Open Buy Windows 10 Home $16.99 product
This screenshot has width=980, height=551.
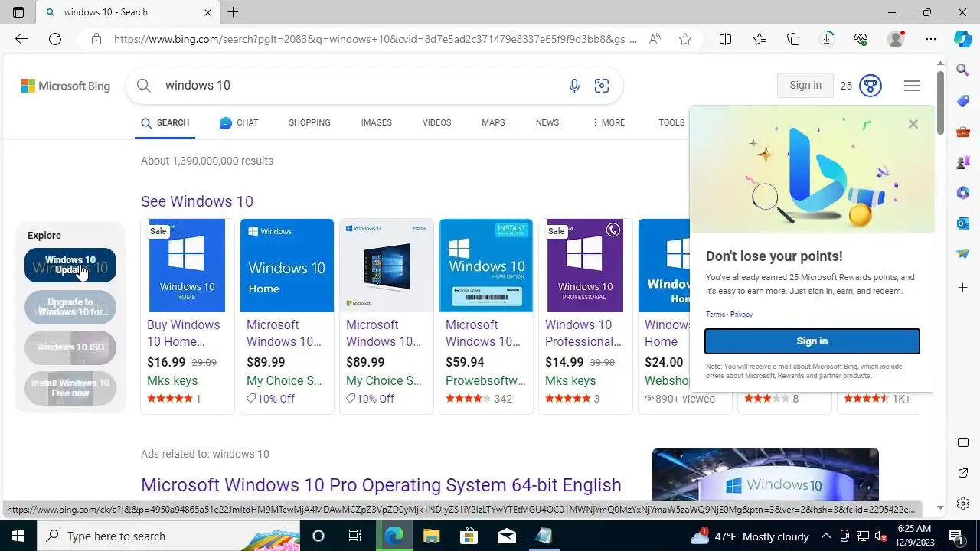pyautogui.click(x=188, y=316)
